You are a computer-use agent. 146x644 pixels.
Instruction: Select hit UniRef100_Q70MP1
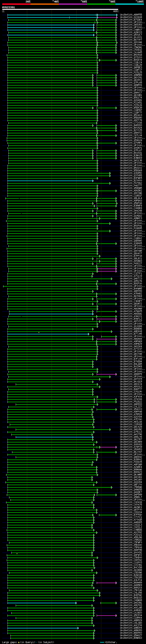pyautogui.click(x=131, y=143)
